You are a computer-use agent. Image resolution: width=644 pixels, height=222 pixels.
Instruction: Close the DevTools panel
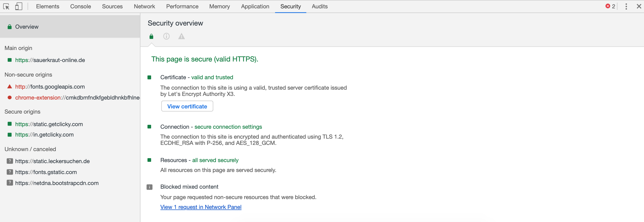tap(639, 7)
